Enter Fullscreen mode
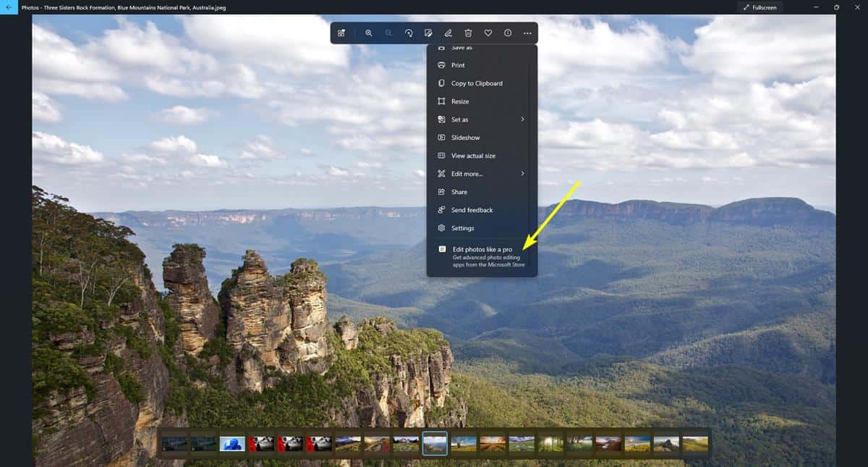Screen dimensions: 868x467 tap(759, 7)
